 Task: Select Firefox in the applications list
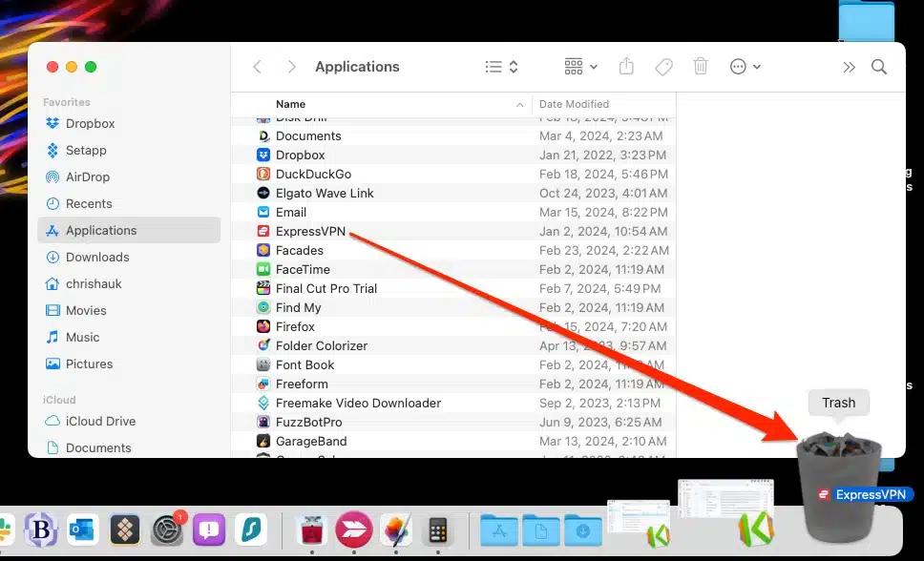coord(295,326)
